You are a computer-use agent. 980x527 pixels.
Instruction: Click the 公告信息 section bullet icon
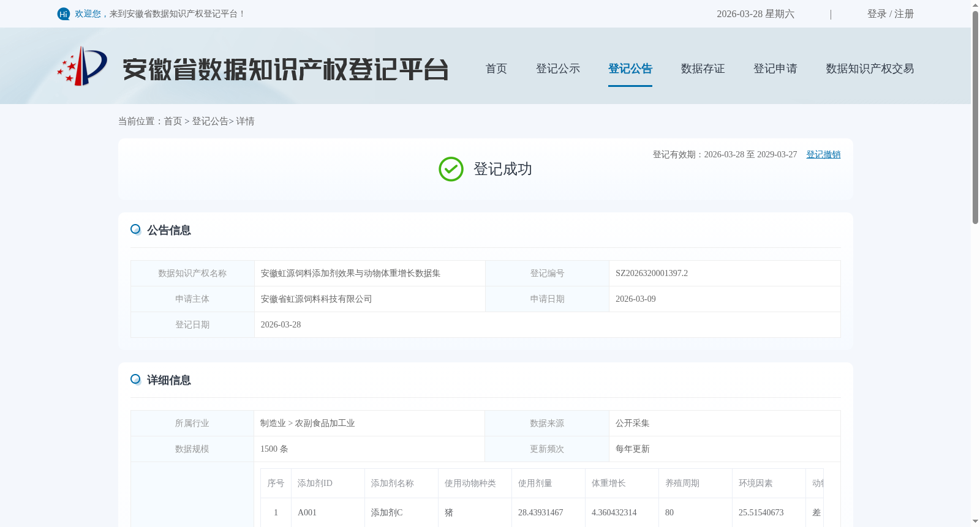pyautogui.click(x=136, y=230)
